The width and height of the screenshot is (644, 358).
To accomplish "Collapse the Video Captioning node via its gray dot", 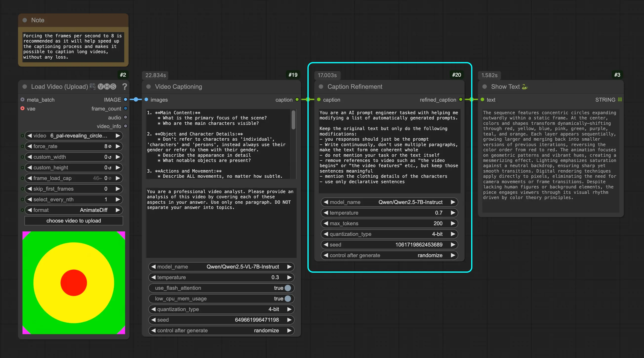I will coord(148,87).
